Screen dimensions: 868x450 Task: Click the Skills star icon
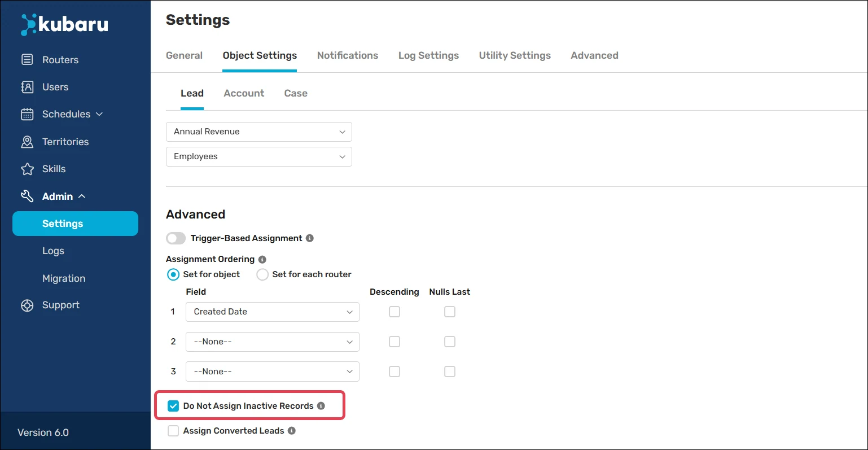point(27,169)
